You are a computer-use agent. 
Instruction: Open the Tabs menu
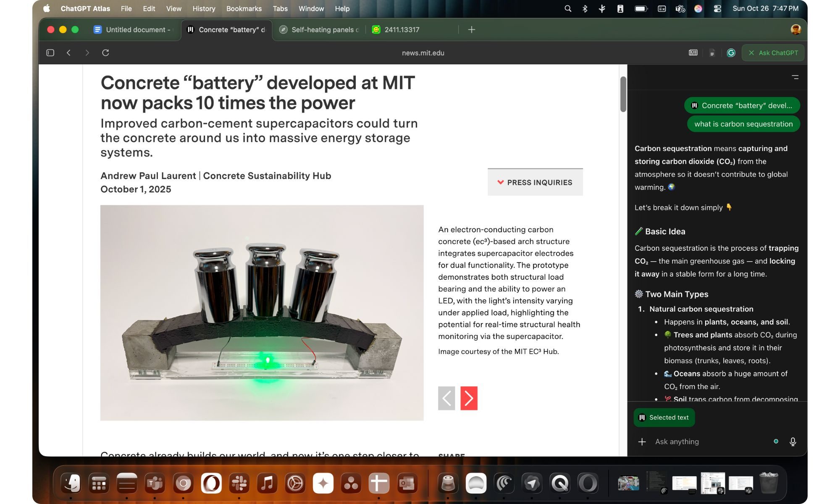[x=280, y=8]
